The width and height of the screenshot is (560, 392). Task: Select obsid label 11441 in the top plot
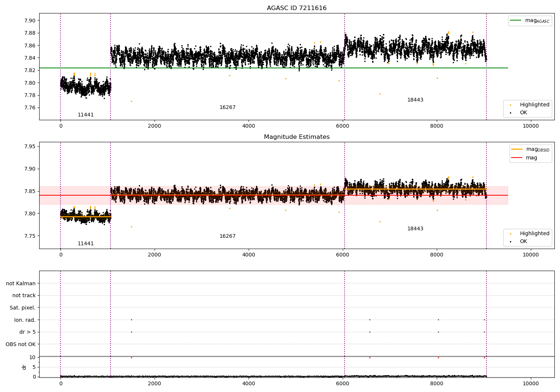pos(85,115)
